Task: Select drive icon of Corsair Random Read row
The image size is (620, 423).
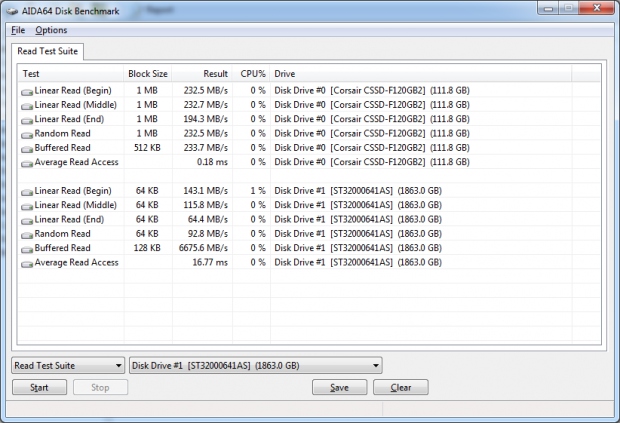Action: [x=27, y=133]
